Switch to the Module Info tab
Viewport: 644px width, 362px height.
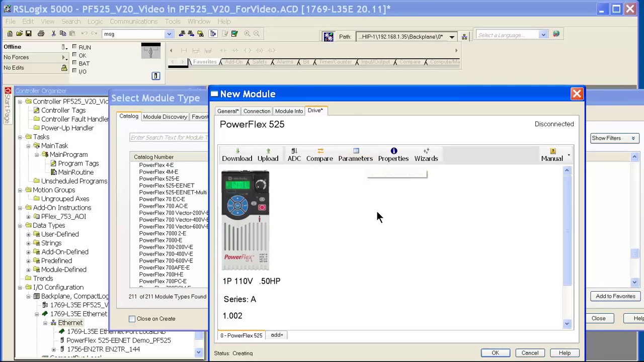289,111
